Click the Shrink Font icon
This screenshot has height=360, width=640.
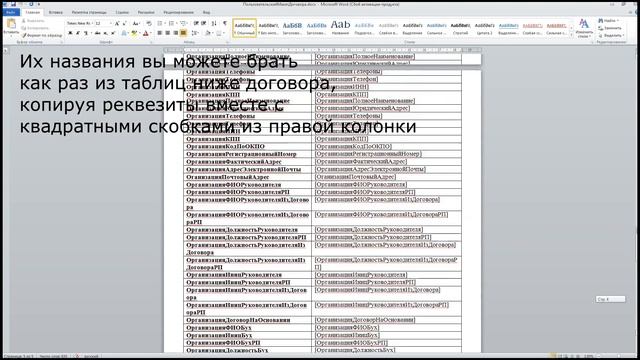coord(124,24)
